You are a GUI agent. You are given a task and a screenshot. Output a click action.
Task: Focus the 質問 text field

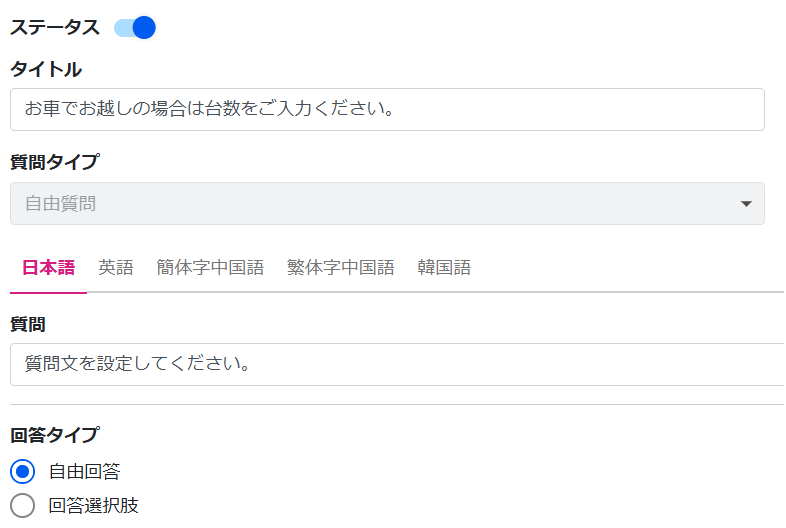tap(397, 365)
